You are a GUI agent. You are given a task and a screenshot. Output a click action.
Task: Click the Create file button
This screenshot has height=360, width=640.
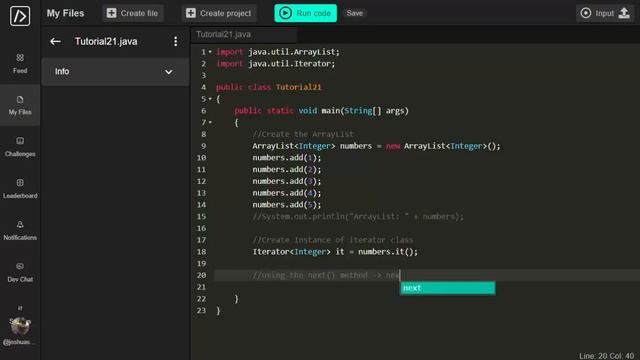point(132,13)
